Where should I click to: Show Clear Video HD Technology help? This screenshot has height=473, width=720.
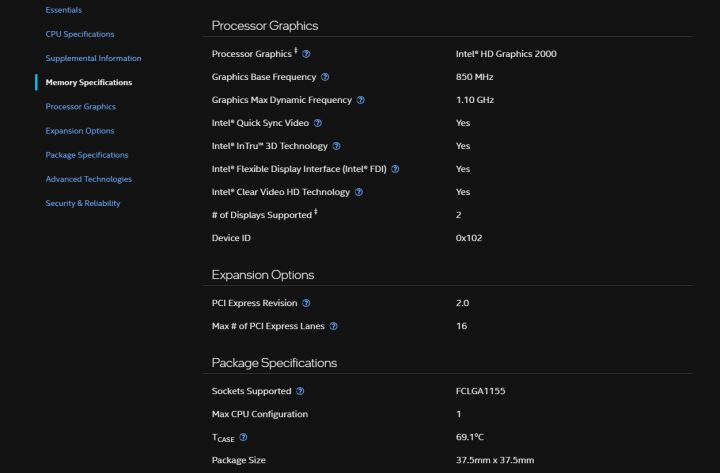point(359,192)
